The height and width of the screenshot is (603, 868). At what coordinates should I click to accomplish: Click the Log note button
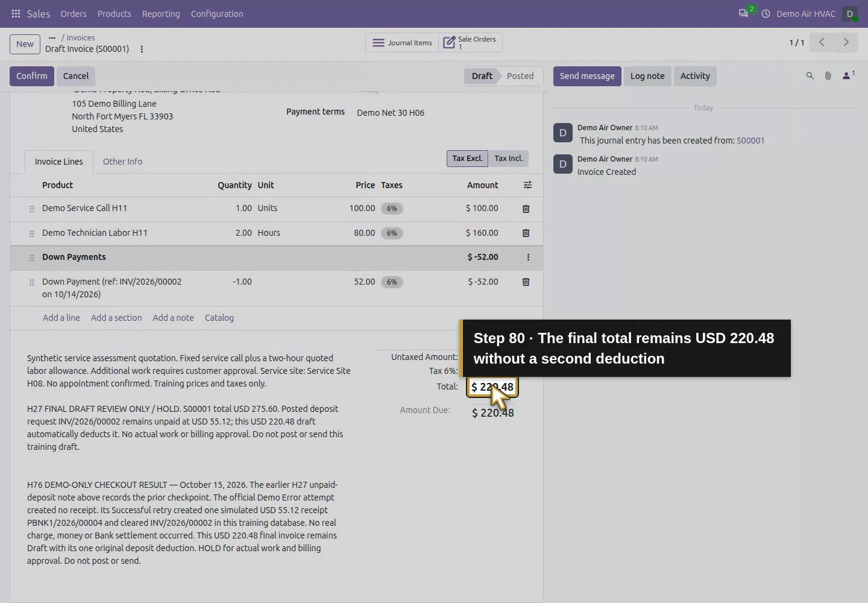pos(647,76)
